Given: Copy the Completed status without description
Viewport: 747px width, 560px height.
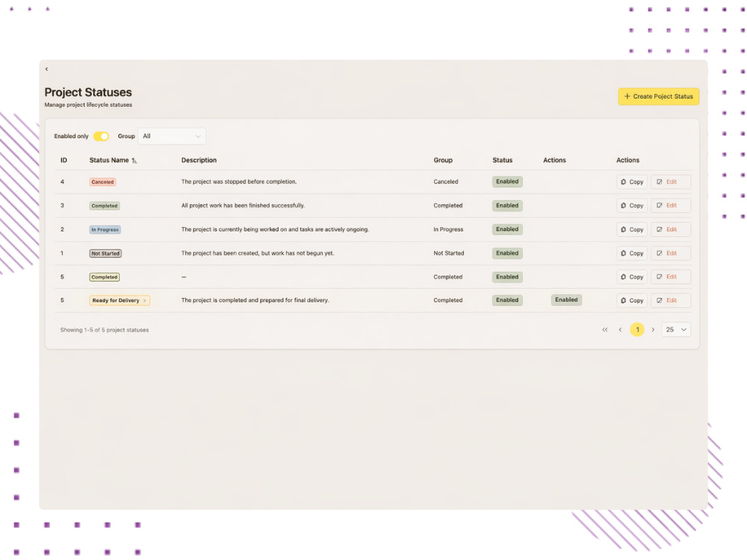Looking at the screenshot, I should tap(632, 277).
